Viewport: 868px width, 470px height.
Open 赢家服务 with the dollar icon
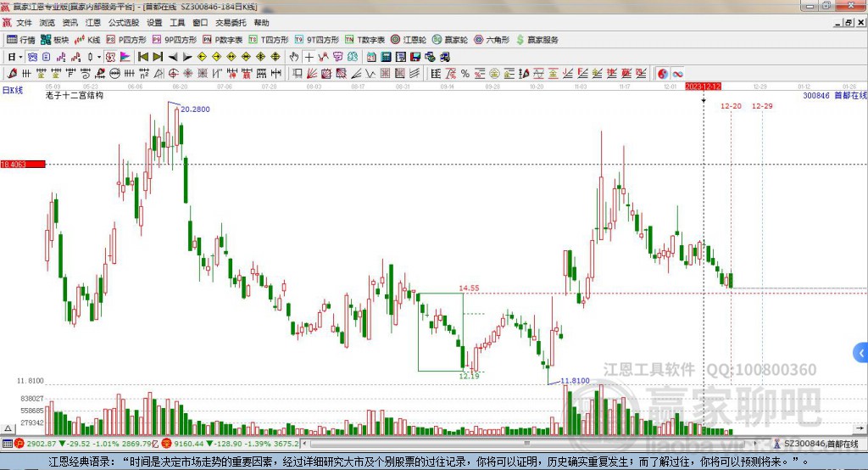pyautogui.click(x=537, y=40)
